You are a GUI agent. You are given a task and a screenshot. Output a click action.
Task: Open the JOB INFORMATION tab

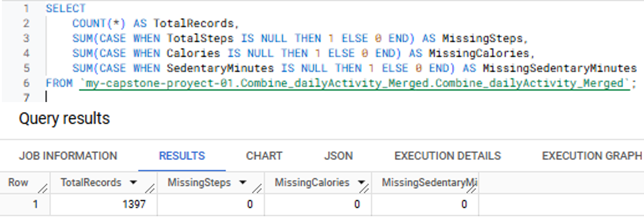tap(68, 156)
